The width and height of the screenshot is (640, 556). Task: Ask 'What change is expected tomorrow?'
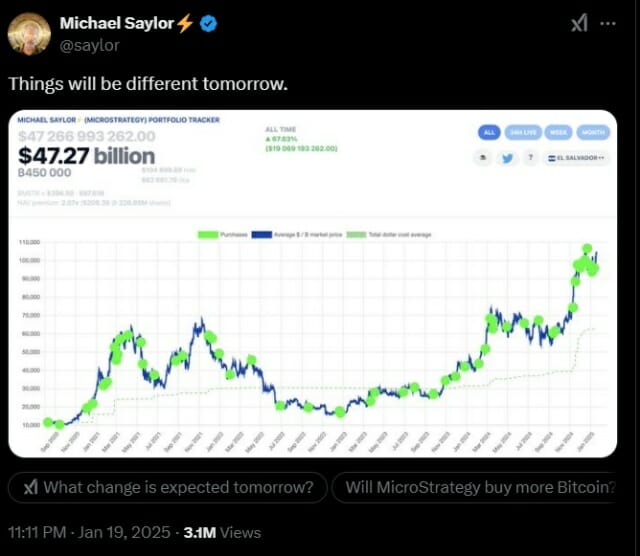(168, 487)
